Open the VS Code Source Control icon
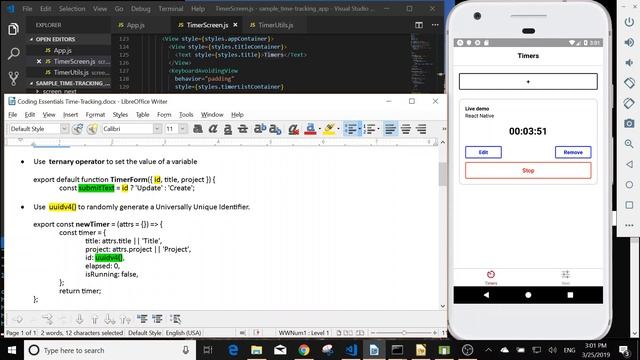Image resolution: width=640 pixels, height=360 pixels. click(x=13, y=78)
